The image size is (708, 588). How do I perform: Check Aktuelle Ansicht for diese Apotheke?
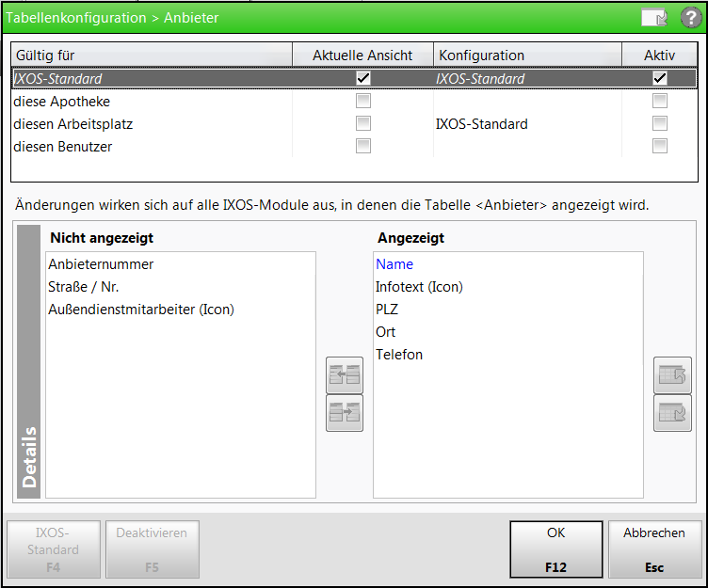click(363, 101)
